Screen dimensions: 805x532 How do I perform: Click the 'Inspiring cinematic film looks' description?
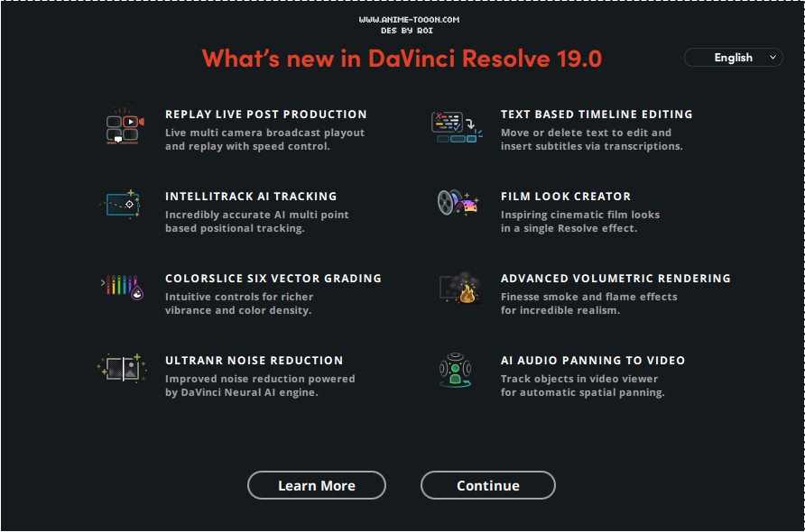[x=580, y=215]
